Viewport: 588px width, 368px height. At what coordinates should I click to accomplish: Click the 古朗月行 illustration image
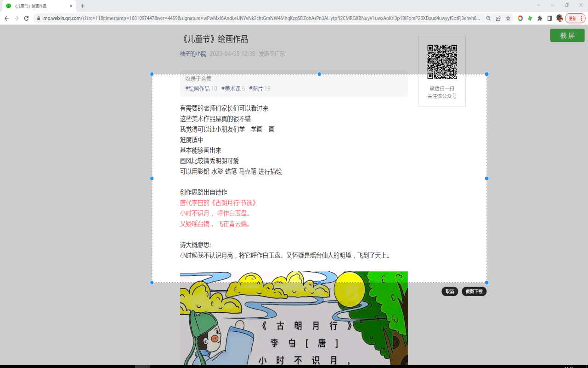point(294,318)
